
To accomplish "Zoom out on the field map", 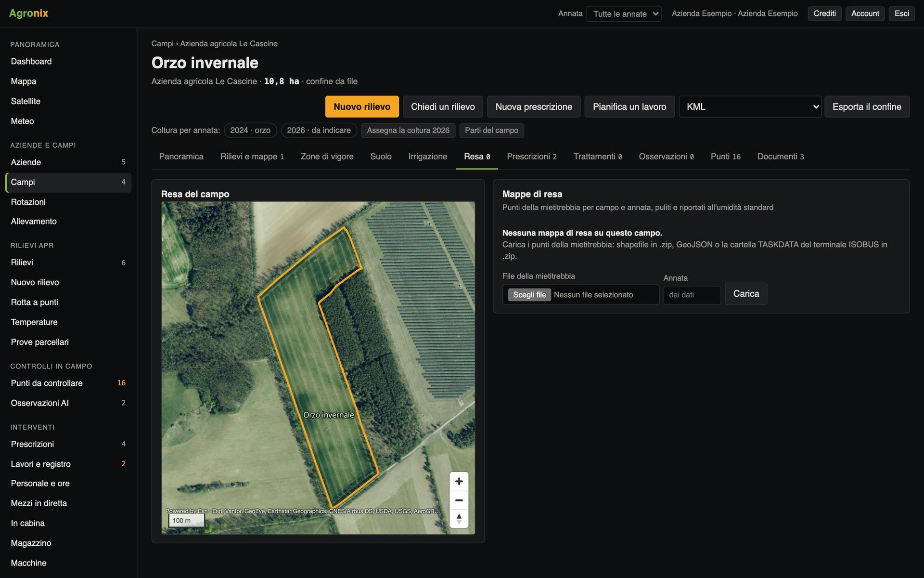I will point(459,500).
